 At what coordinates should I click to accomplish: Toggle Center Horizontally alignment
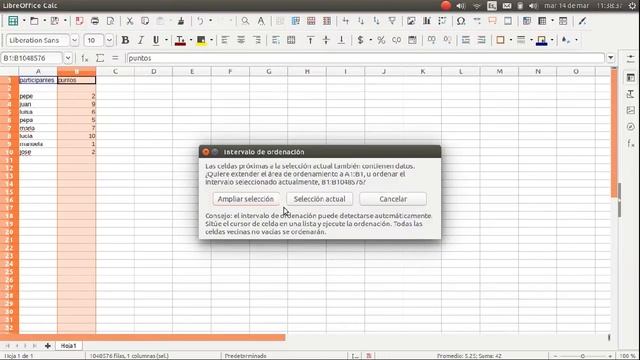coord(241,40)
